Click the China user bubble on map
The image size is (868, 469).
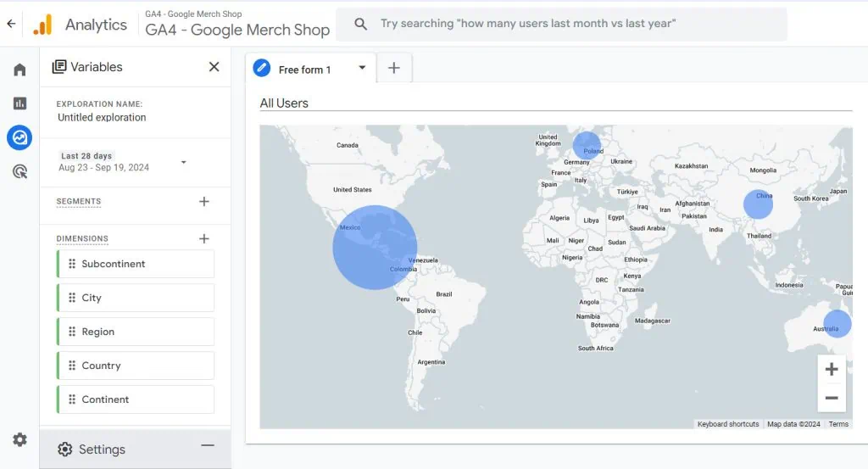point(758,204)
